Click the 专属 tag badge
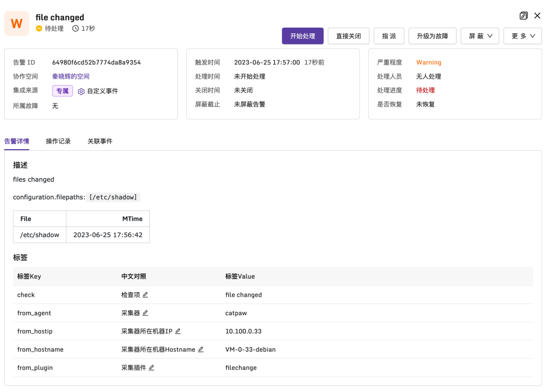The height and width of the screenshot is (392, 554). click(62, 91)
